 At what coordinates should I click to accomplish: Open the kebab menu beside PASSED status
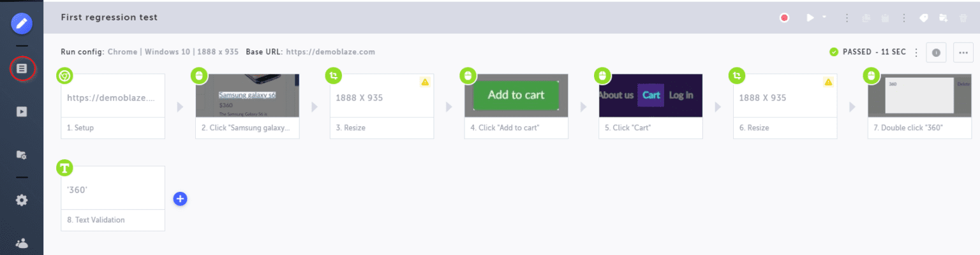tap(916, 52)
